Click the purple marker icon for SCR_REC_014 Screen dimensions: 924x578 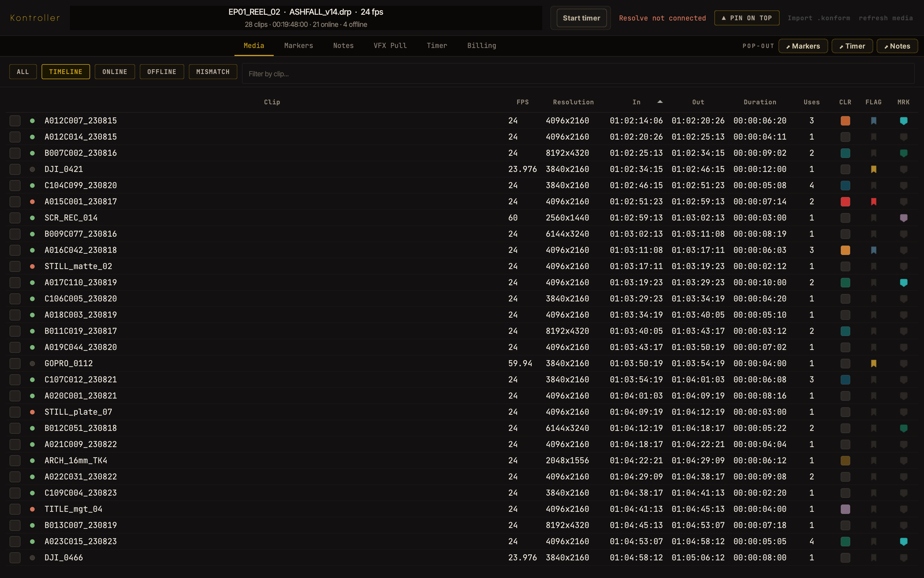[903, 218]
